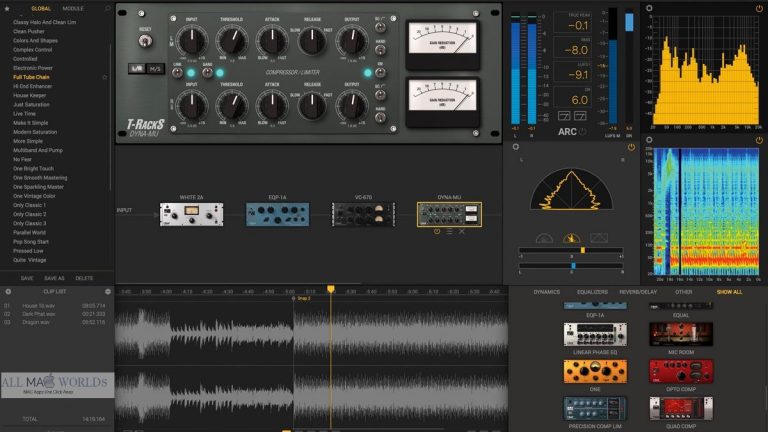Open the OTHER module category tab
This screenshot has width=768, height=432.
(683, 292)
